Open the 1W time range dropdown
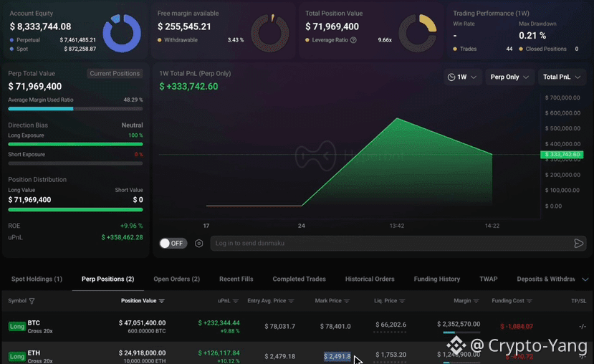The width and height of the screenshot is (594, 364). (x=463, y=77)
